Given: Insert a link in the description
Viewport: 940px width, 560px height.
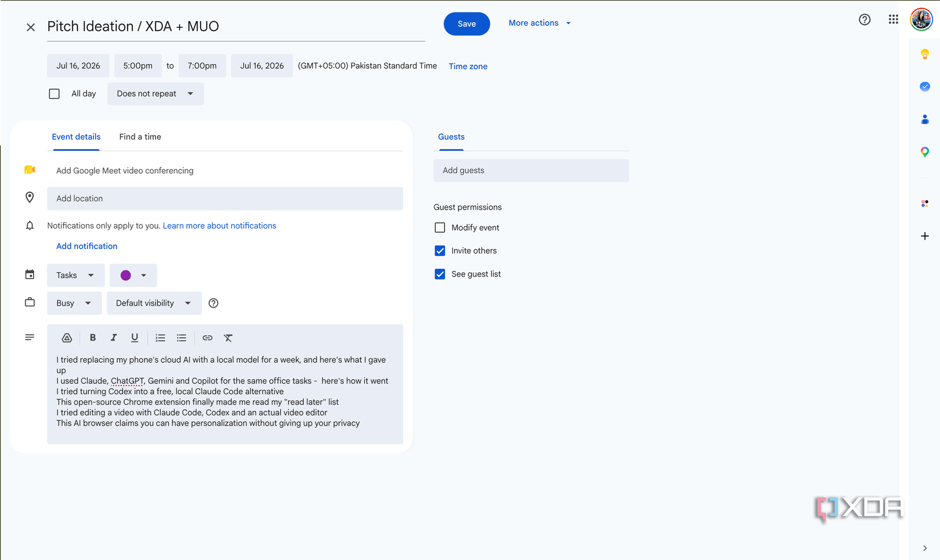Looking at the screenshot, I should [207, 338].
